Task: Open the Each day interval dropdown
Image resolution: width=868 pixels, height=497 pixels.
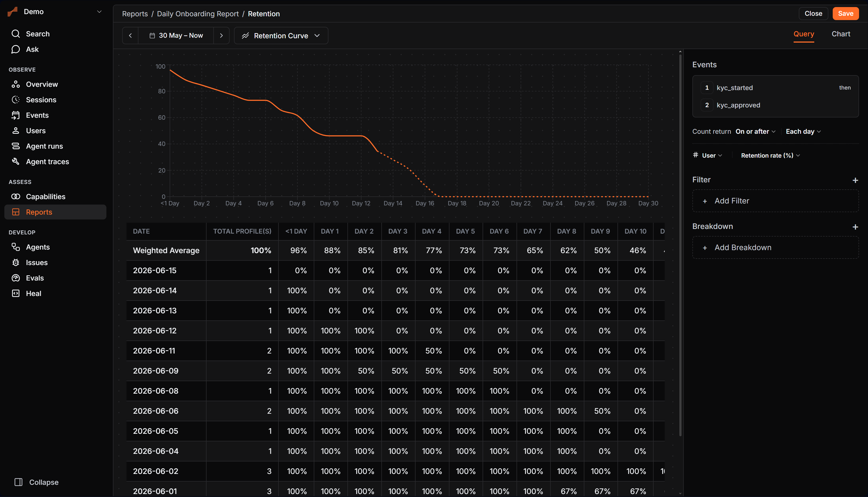Action: point(803,131)
